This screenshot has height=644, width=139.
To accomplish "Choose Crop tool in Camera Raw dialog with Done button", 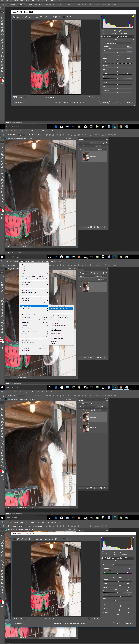I will point(34,17).
